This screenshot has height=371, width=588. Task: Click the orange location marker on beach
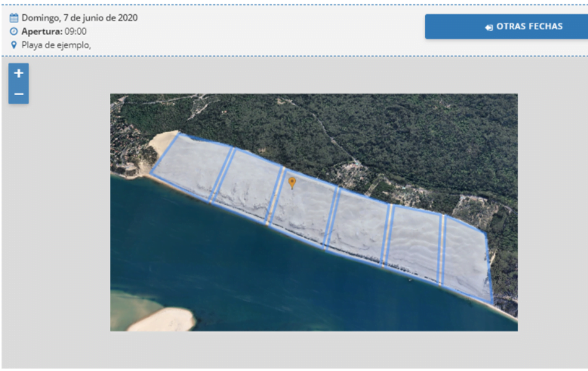pyautogui.click(x=292, y=182)
